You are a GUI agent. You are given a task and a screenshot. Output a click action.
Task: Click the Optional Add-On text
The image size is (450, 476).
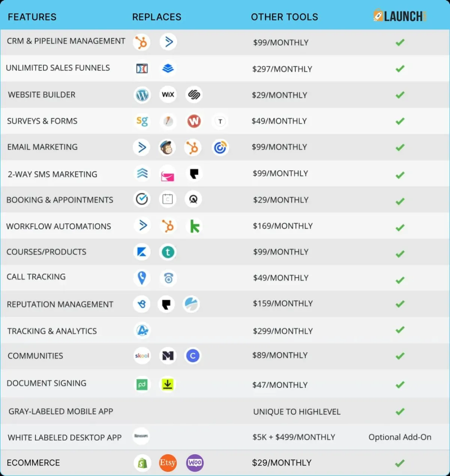click(400, 437)
